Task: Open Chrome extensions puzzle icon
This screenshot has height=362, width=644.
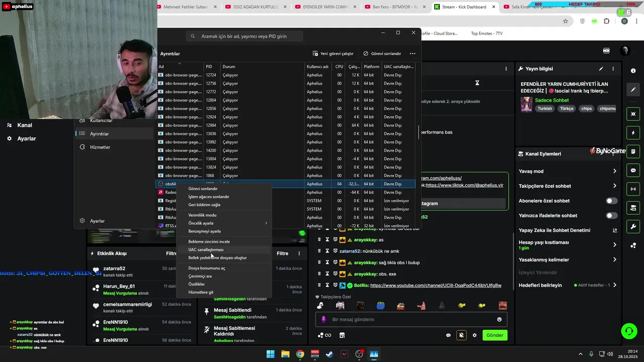Action: [x=606, y=21]
